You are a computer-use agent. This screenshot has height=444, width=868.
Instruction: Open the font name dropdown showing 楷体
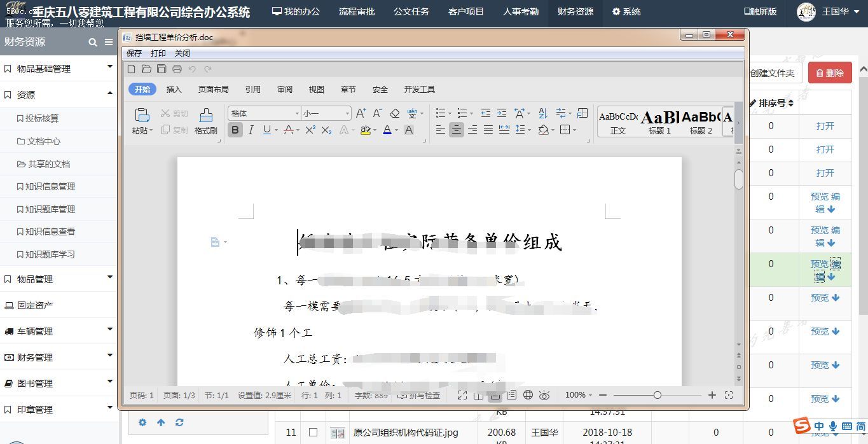point(264,113)
